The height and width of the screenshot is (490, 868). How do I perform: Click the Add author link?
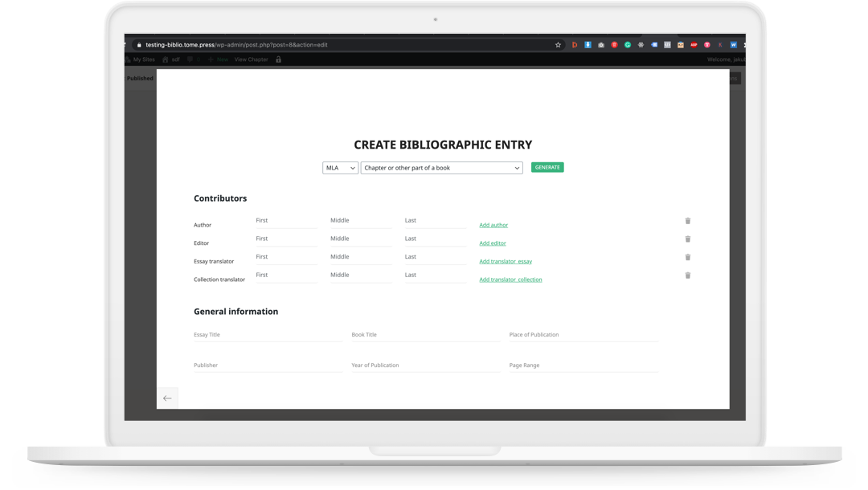493,225
